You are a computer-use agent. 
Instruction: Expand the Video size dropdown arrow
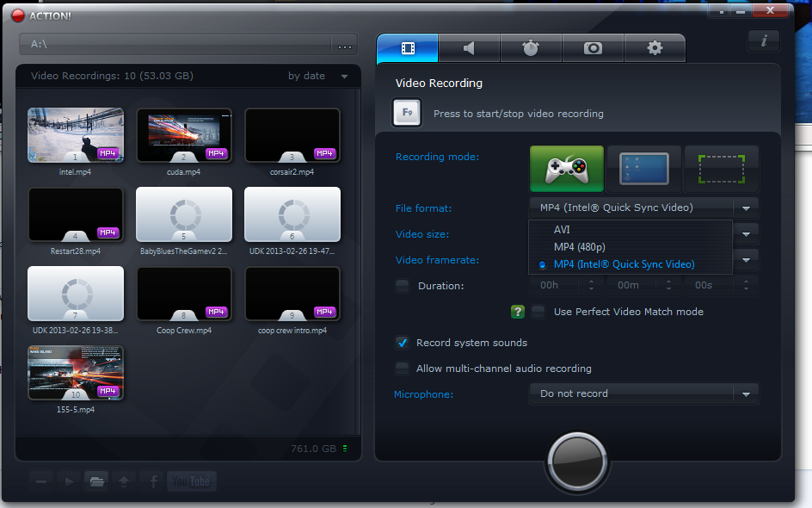pos(746,234)
